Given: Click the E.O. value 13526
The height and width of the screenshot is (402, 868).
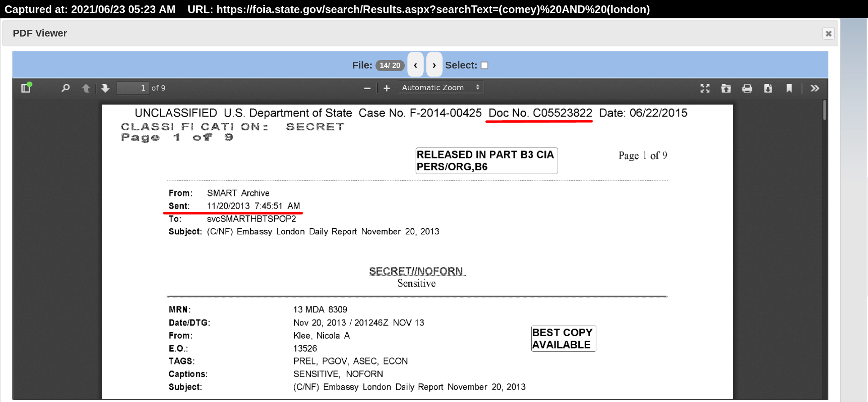Looking at the screenshot, I should tap(305, 349).
